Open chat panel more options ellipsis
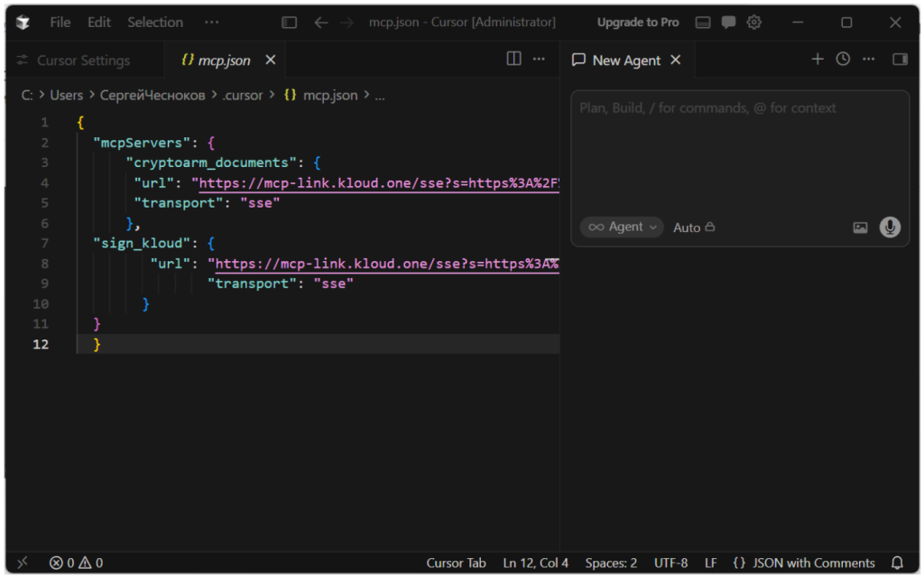 tap(869, 59)
